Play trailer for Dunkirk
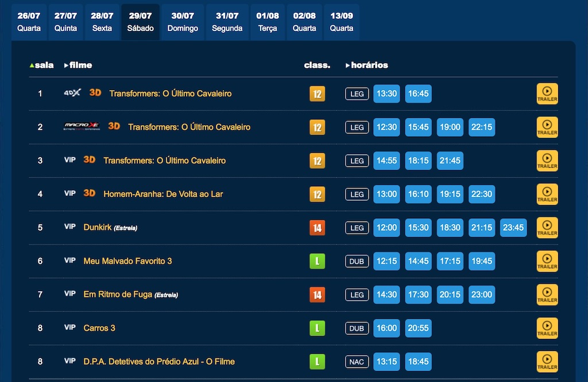The width and height of the screenshot is (588, 382). click(x=547, y=227)
